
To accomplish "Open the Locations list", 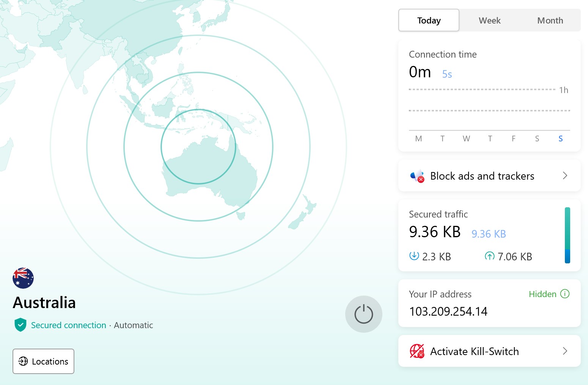I will (43, 361).
